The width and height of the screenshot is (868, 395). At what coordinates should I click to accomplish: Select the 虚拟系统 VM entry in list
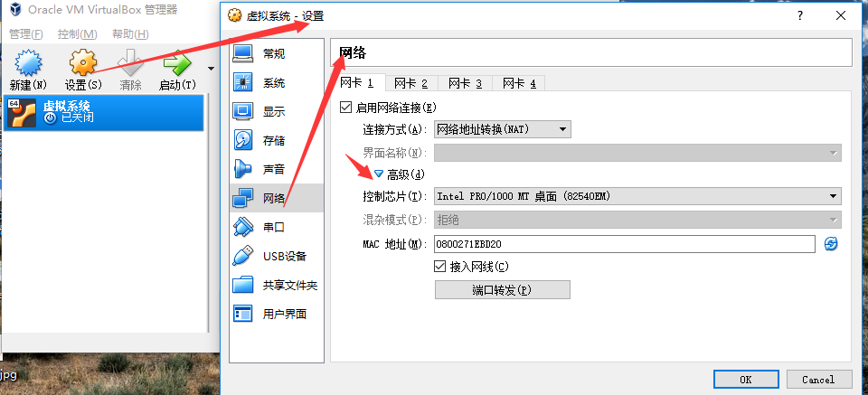(x=103, y=112)
